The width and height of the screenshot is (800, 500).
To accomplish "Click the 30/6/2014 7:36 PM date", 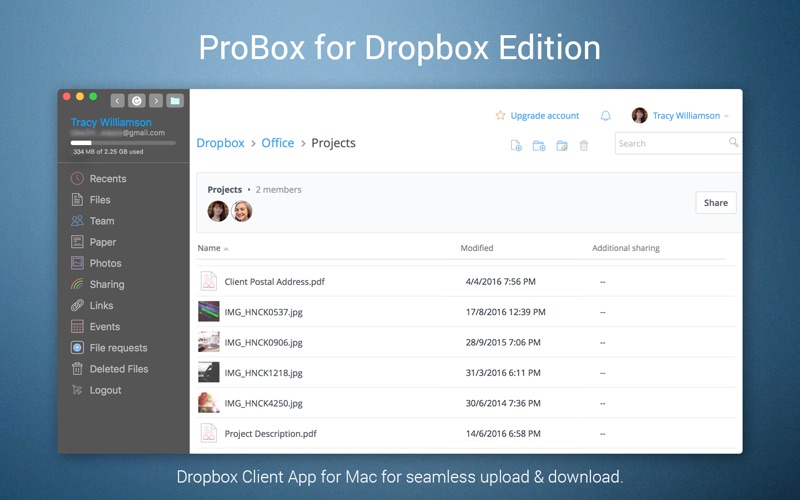I will point(503,403).
